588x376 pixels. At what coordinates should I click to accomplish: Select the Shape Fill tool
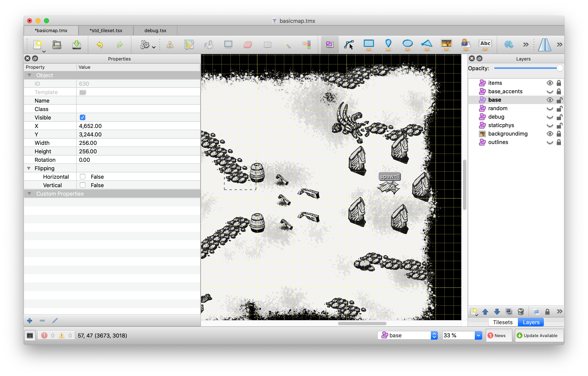pos(228,44)
